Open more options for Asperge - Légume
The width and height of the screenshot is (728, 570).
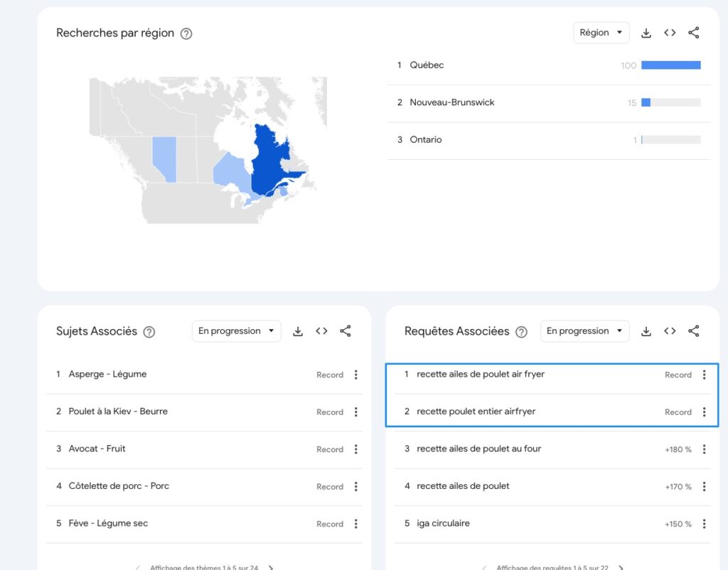[356, 375]
